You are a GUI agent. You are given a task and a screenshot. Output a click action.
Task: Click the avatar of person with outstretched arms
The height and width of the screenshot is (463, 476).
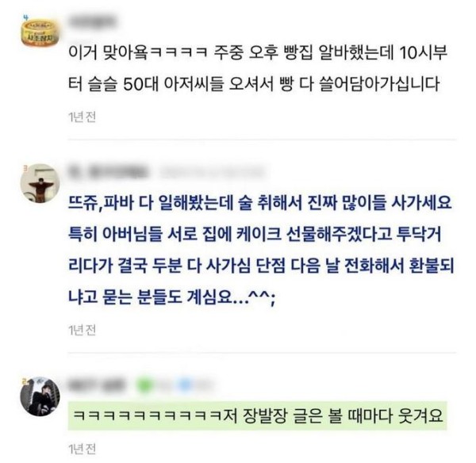point(40,183)
